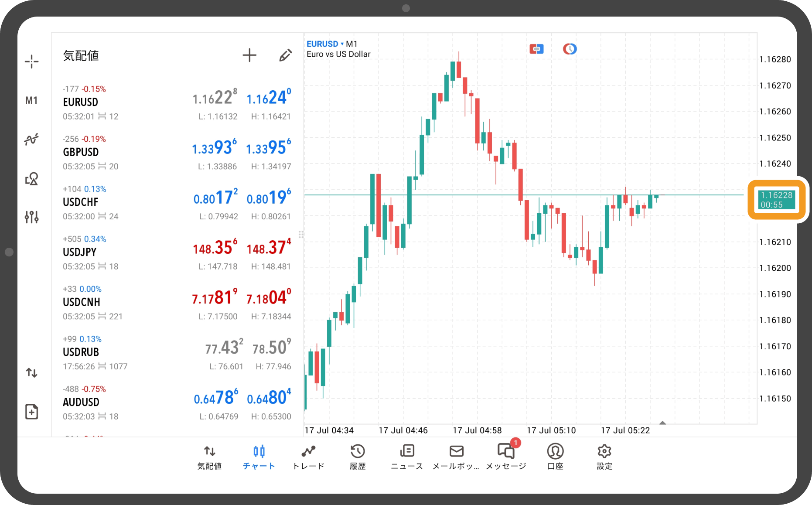Select the USDJPY row in quotes list

(x=177, y=252)
